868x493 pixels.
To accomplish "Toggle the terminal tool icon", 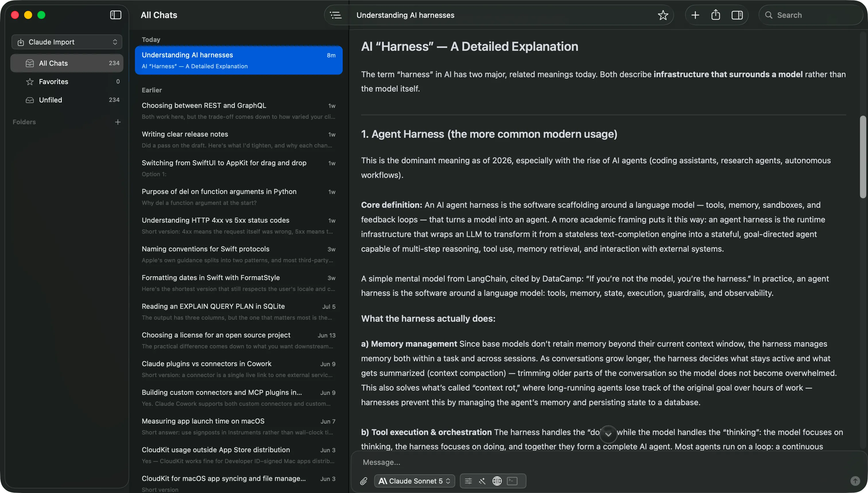I will click(x=512, y=481).
